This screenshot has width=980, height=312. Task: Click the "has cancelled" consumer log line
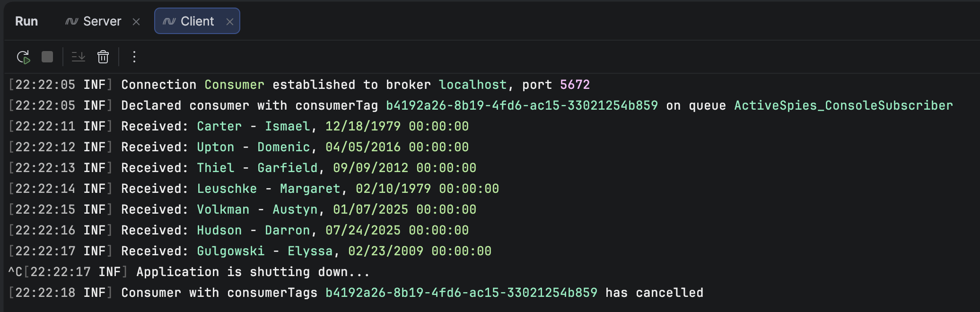pos(654,293)
